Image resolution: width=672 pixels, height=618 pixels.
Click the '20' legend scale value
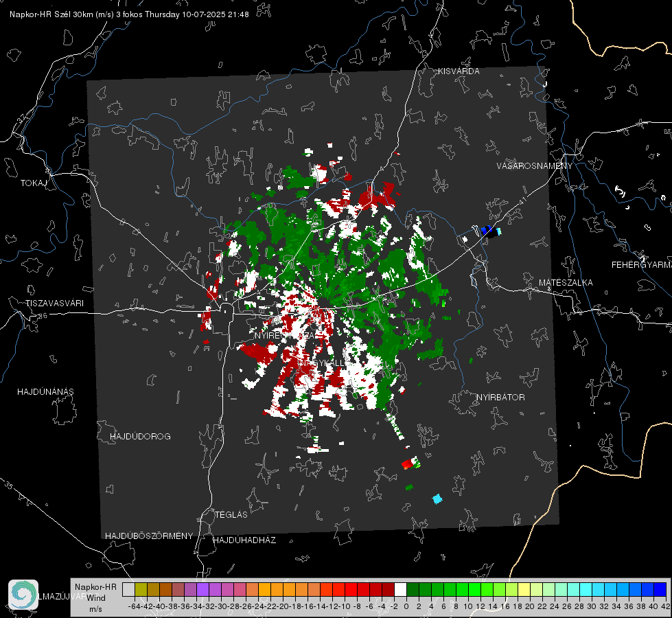(x=530, y=606)
